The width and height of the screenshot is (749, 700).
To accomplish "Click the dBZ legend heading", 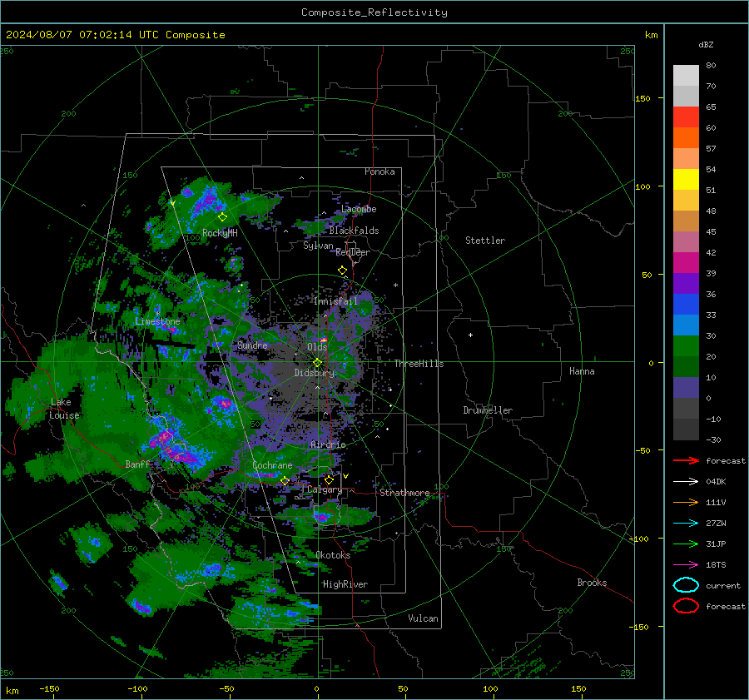I will pyautogui.click(x=706, y=44).
